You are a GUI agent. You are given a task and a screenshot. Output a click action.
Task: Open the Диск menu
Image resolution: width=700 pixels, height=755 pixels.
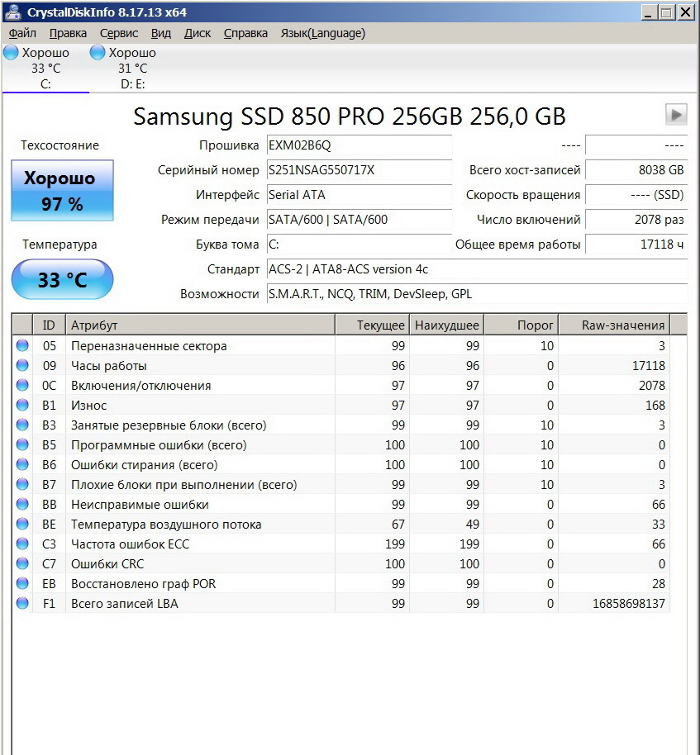[x=198, y=33]
